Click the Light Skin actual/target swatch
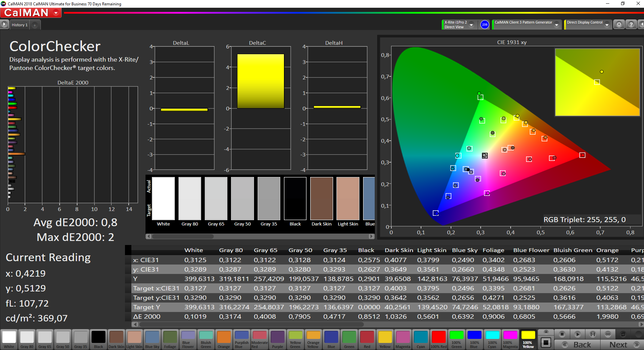The image size is (644, 350). (x=348, y=199)
